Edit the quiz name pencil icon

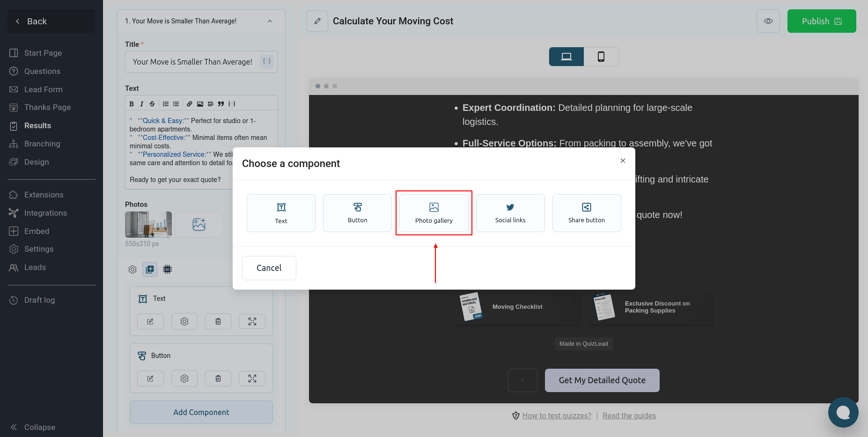point(317,21)
